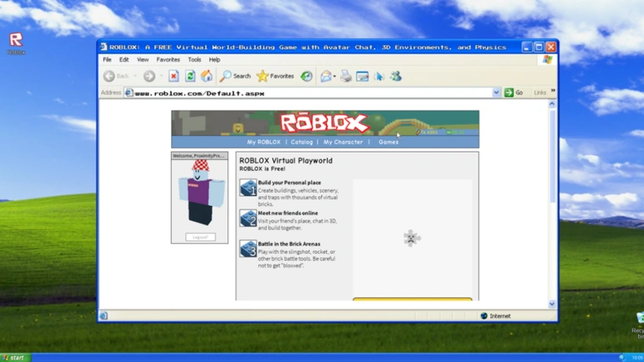The height and width of the screenshot is (362, 644).
Task: Double-check the ROBLOX desktop shortcut icon
Action: click(15, 40)
